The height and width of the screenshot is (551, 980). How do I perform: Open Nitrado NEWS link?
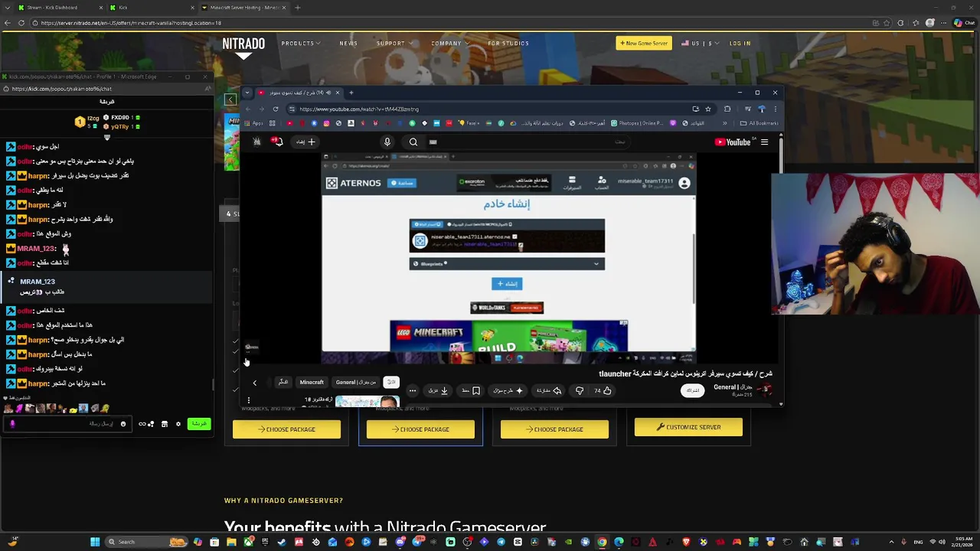348,43
